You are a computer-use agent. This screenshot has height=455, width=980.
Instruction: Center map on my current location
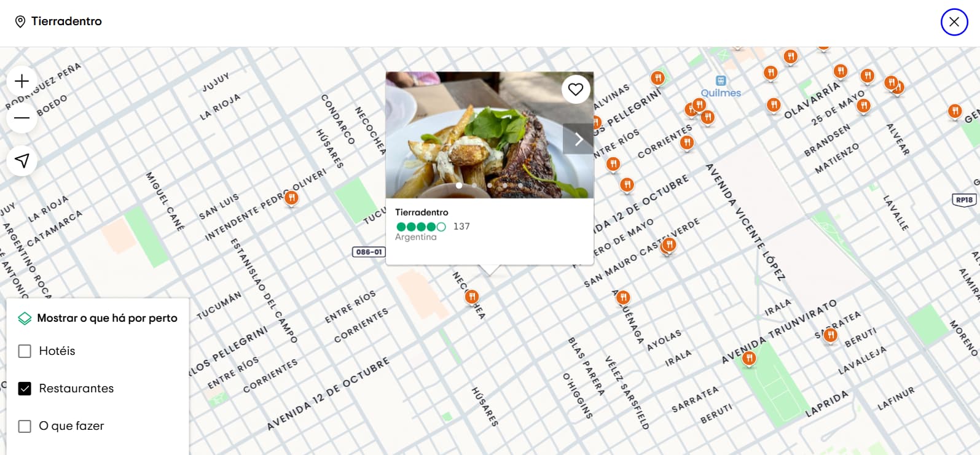coord(22,161)
